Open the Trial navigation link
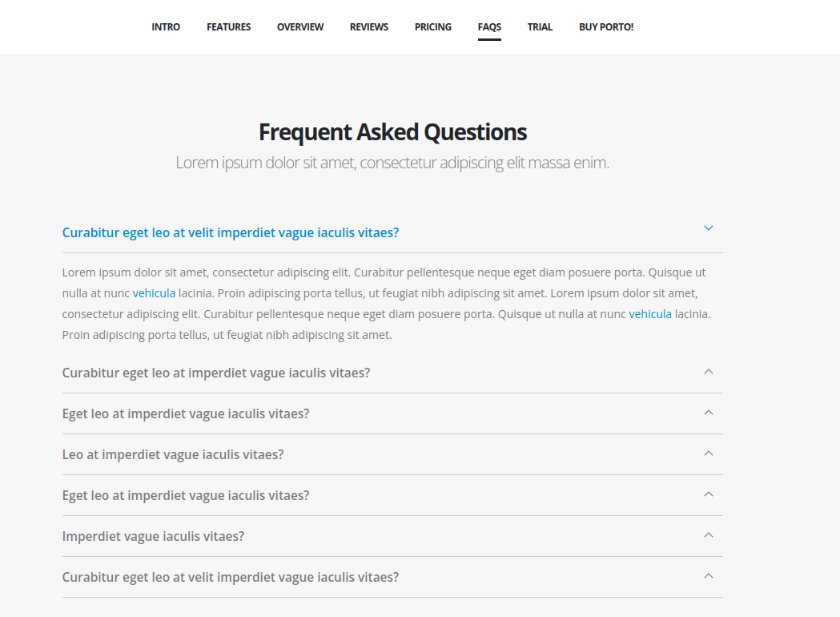 (540, 27)
